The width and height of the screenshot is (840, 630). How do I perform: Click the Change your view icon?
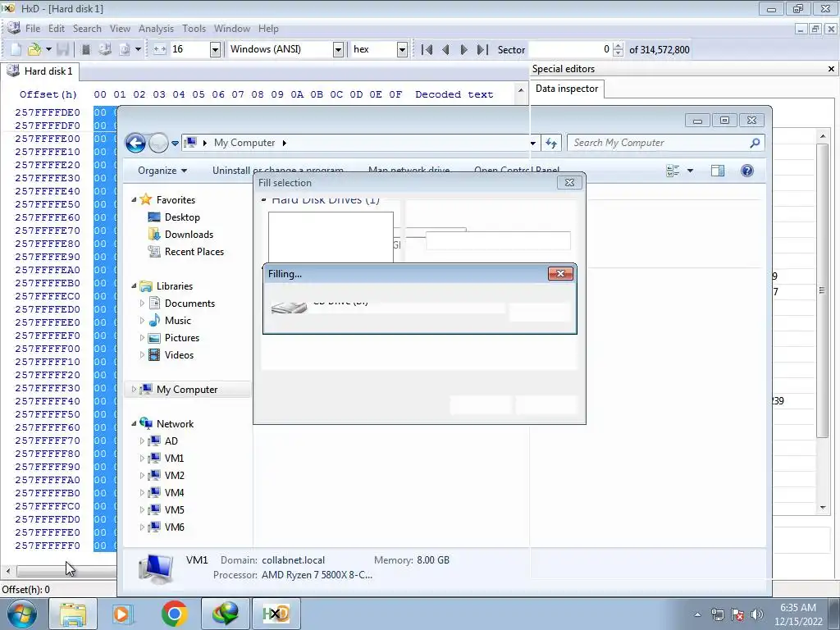(673, 171)
